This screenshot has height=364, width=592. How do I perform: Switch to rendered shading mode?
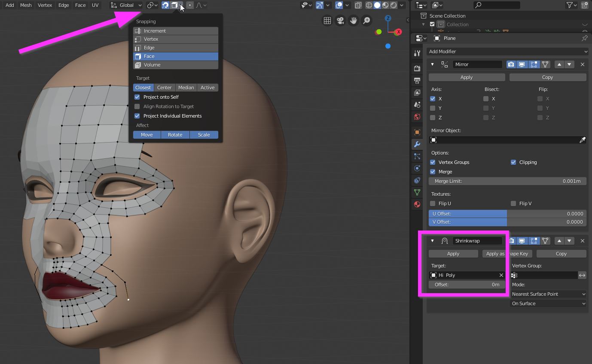pos(394,5)
